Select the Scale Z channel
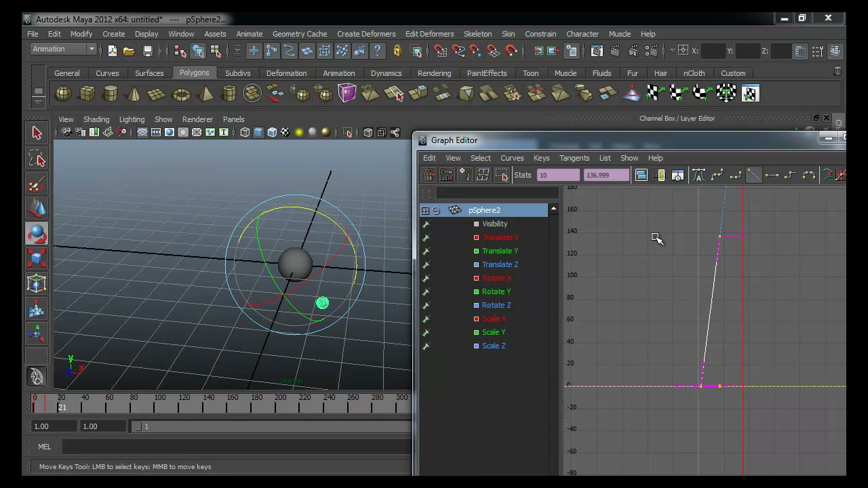The image size is (868, 488). [x=494, y=346]
